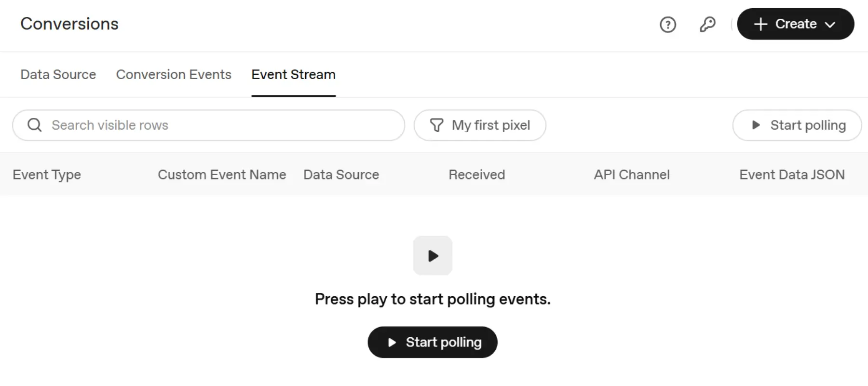Click the Event Data JSON column header
This screenshot has width=868, height=386.
click(x=792, y=175)
